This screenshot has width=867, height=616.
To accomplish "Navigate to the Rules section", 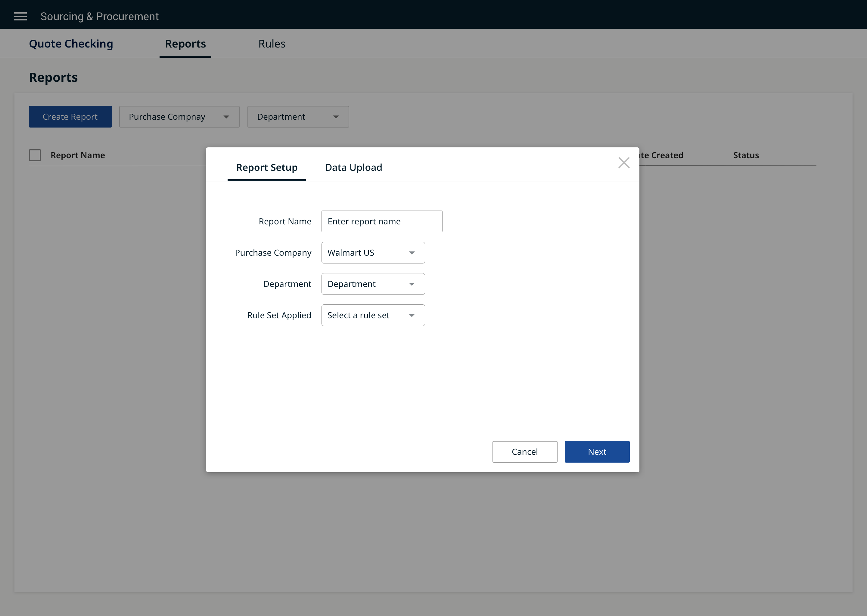I will 272,44.
